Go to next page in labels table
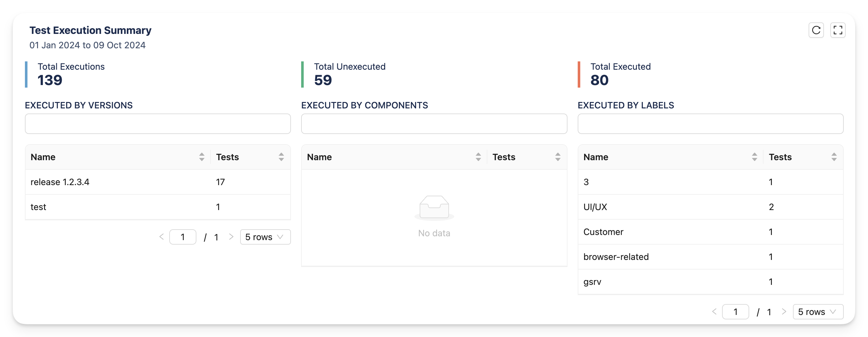 click(784, 312)
